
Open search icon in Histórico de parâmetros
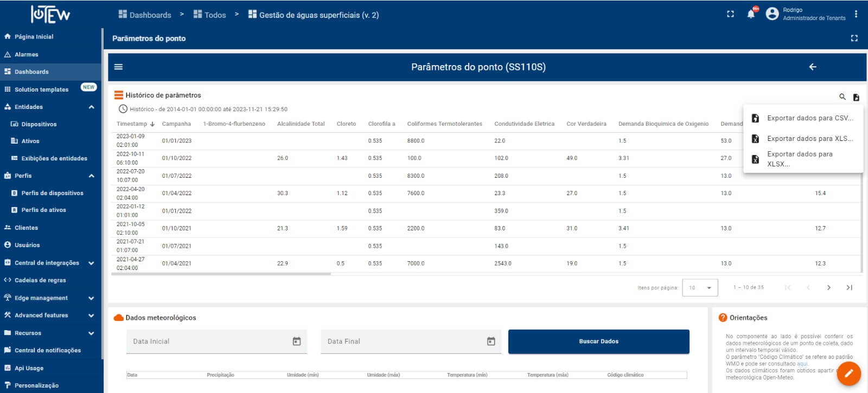[x=843, y=96]
